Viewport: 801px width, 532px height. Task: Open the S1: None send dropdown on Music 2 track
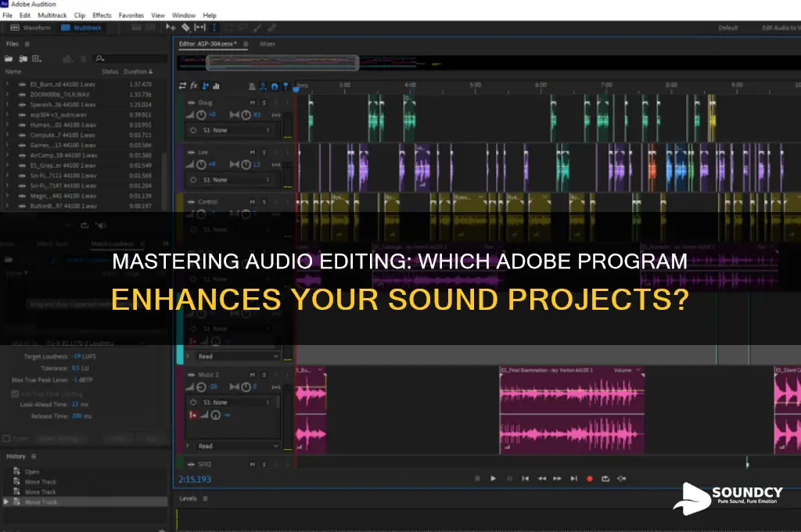tap(233, 402)
